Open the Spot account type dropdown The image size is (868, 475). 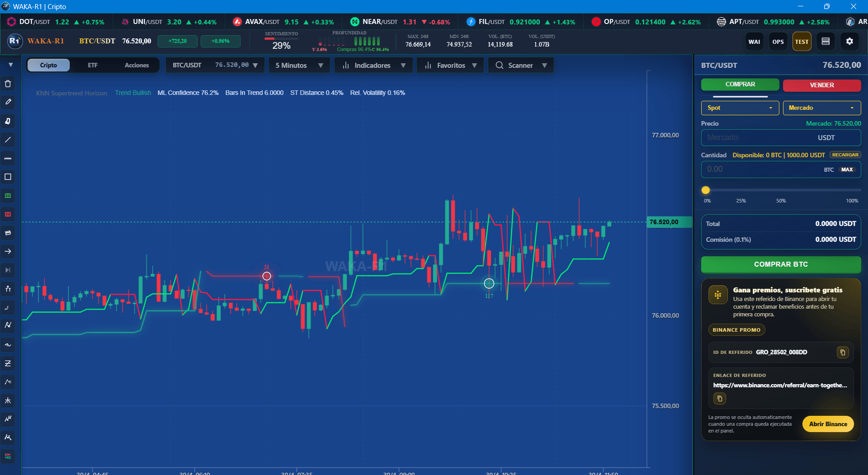coord(740,108)
